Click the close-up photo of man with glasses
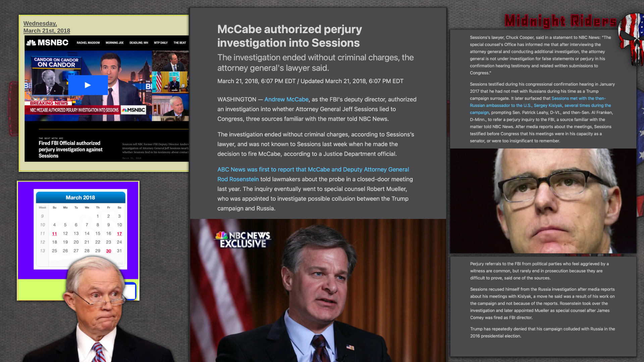The height and width of the screenshot is (362, 644). tap(543, 201)
